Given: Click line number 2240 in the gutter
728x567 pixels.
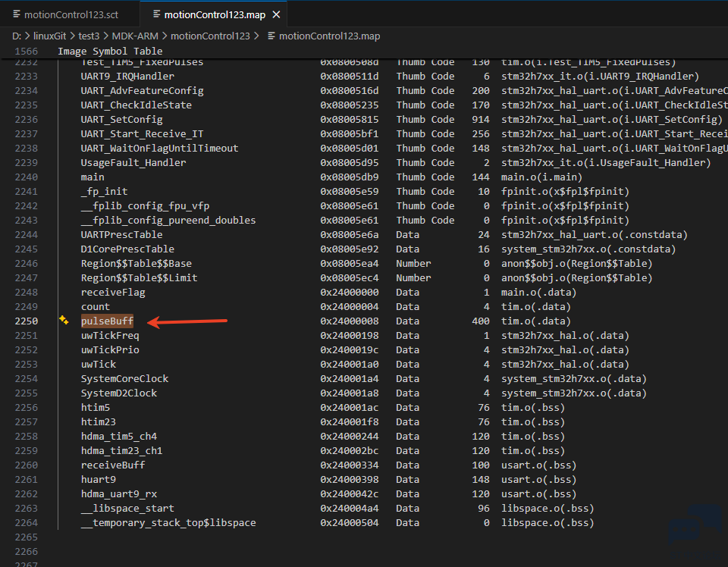Looking at the screenshot, I should click(x=26, y=177).
